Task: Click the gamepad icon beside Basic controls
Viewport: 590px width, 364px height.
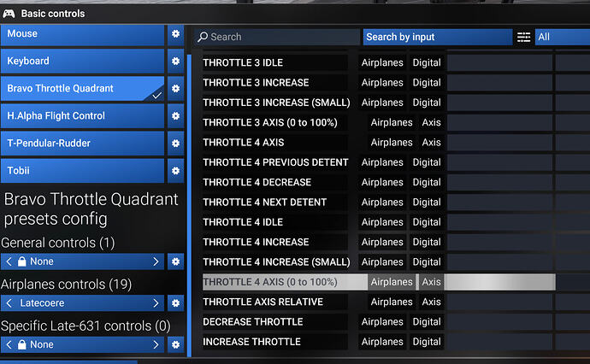Action: (9, 14)
